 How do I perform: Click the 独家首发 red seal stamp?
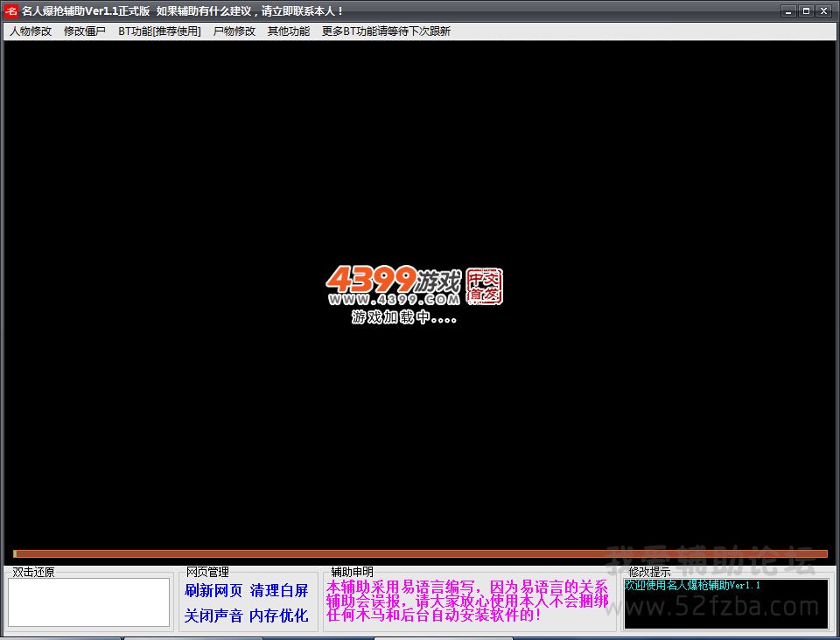point(484,286)
